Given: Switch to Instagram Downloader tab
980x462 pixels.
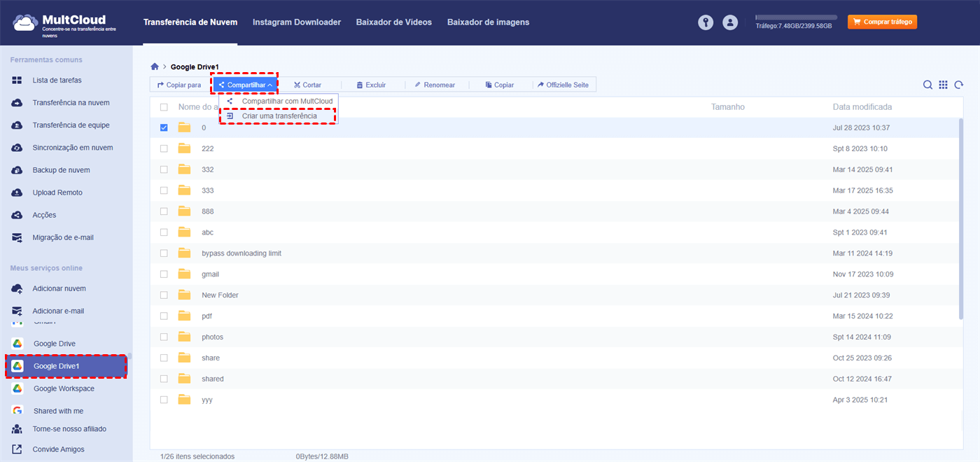Looking at the screenshot, I should click(x=297, y=22).
